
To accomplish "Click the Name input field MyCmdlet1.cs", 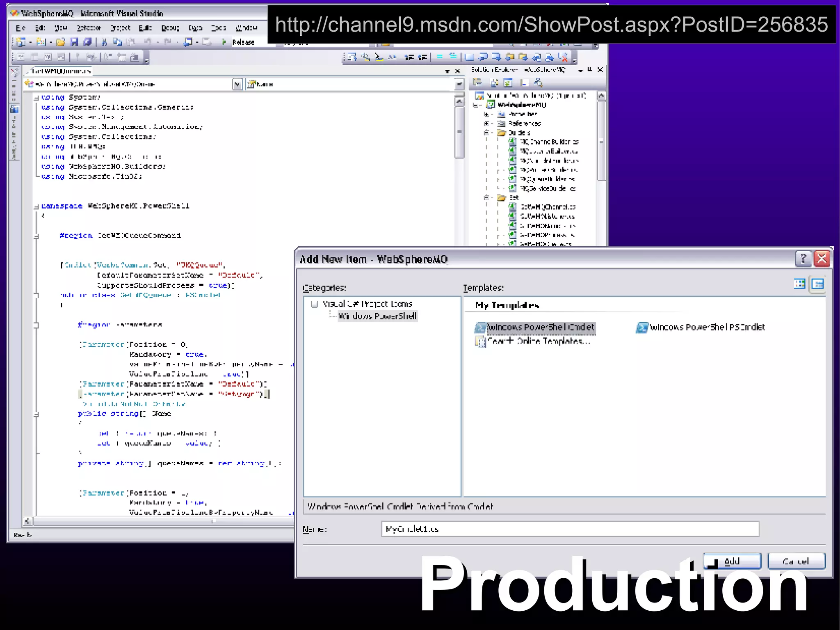I will click(x=570, y=529).
